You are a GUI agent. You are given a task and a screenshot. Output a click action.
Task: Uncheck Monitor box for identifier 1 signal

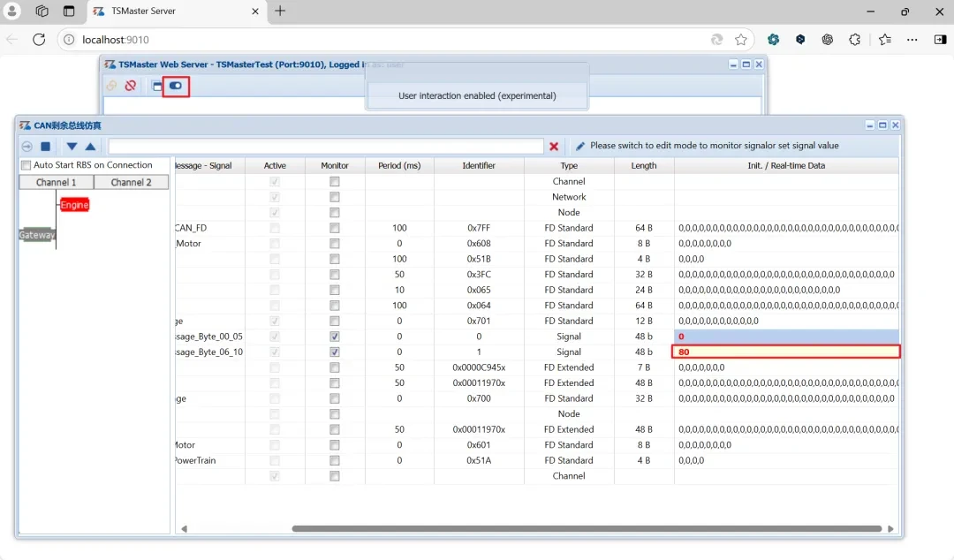pos(334,352)
